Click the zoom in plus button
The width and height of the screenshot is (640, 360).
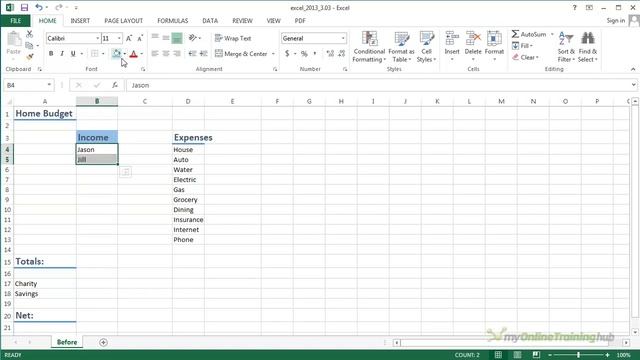(607, 355)
